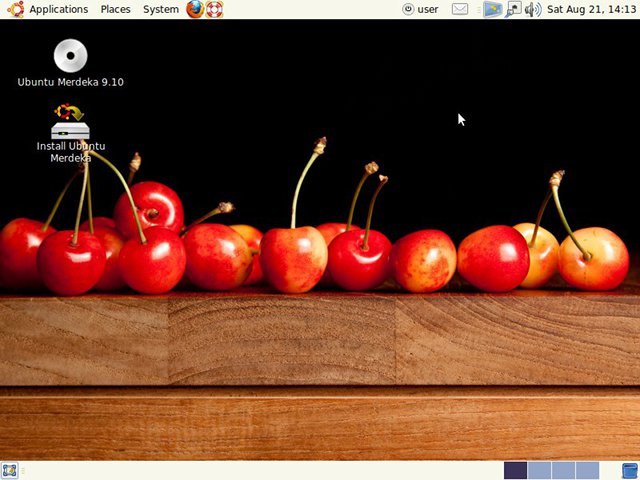Switch to the fourth workspace
Viewport: 640px width, 480px height.
click(x=587, y=471)
